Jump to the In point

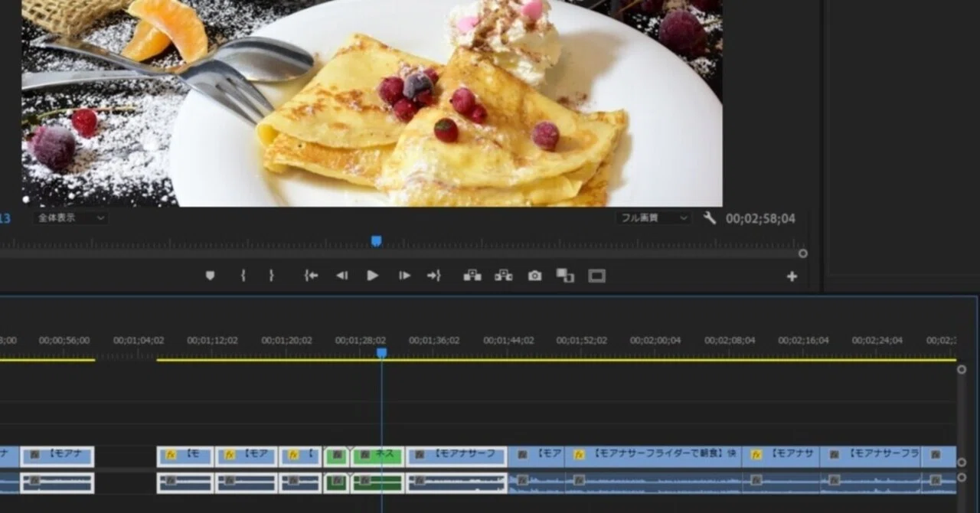click(311, 276)
